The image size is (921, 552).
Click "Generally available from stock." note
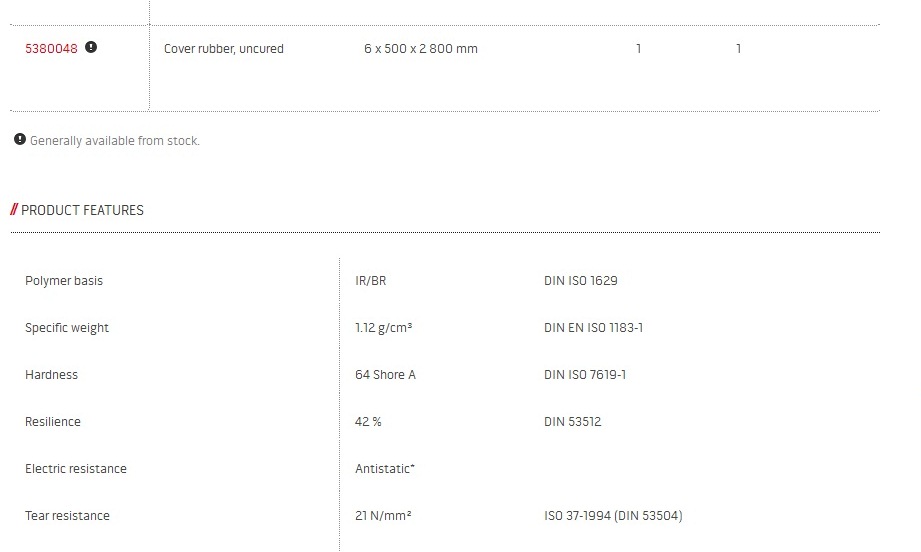point(115,141)
